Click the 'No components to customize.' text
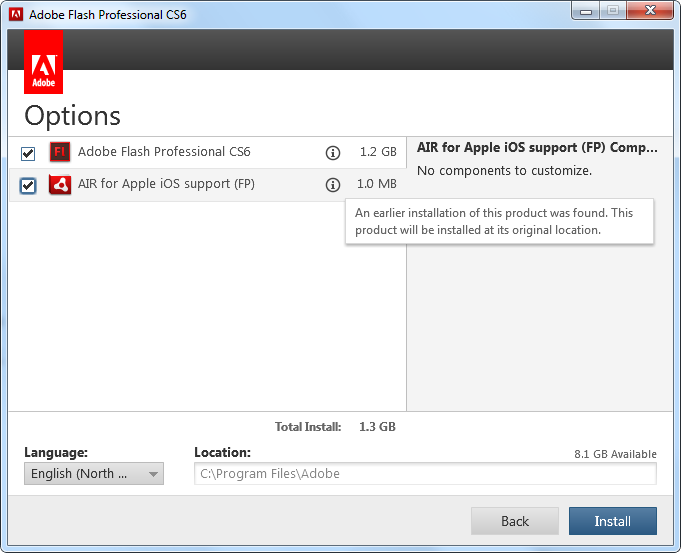The height and width of the screenshot is (553, 681). (504, 171)
